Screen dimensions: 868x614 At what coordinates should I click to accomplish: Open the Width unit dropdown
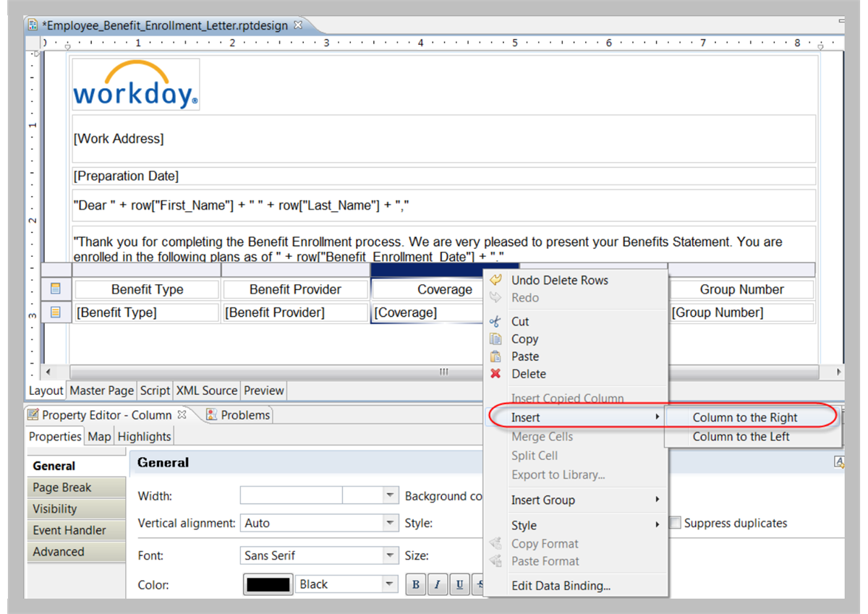[390, 495]
